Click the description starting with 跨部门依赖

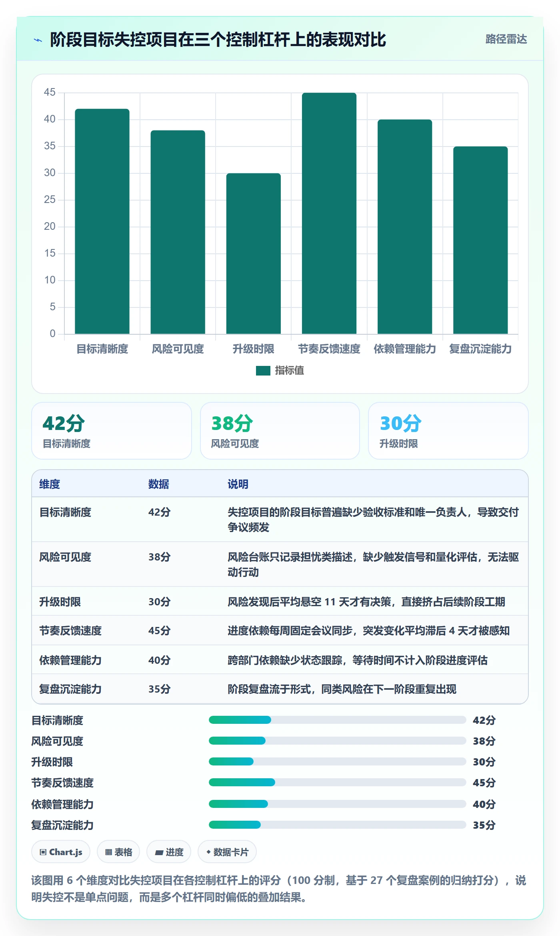point(358,660)
